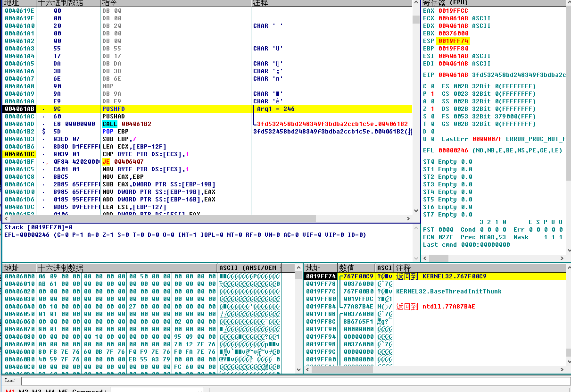Click the 指令 column header in disassembly
The height and width of the screenshot is (392, 571).
coord(110,3)
